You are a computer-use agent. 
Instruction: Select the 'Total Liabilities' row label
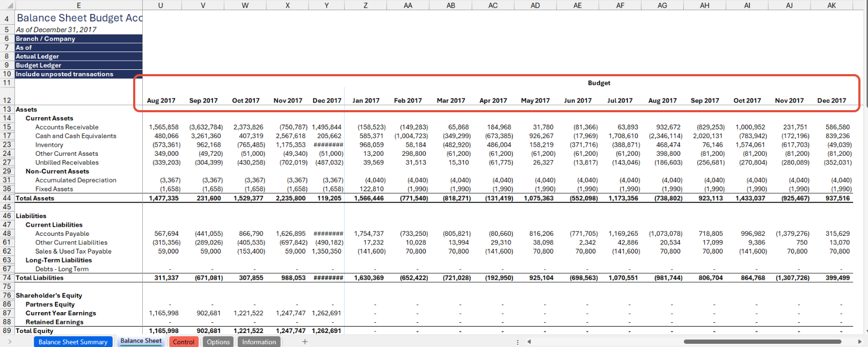coord(40,278)
